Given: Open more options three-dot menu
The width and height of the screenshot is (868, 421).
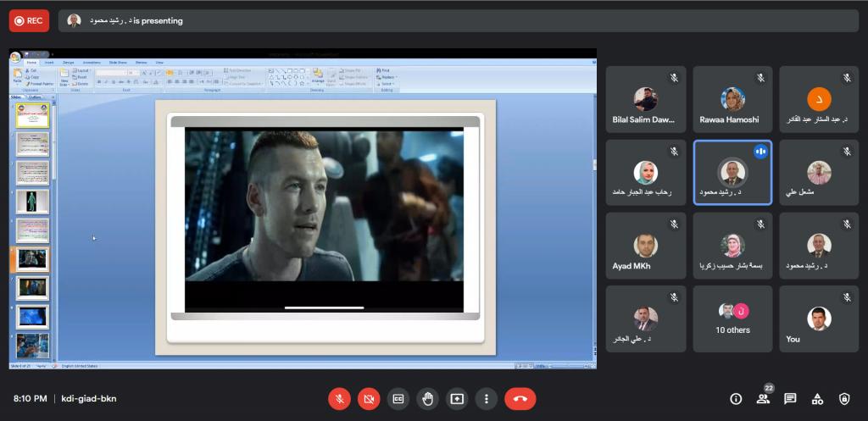Looking at the screenshot, I should [x=486, y=399].
